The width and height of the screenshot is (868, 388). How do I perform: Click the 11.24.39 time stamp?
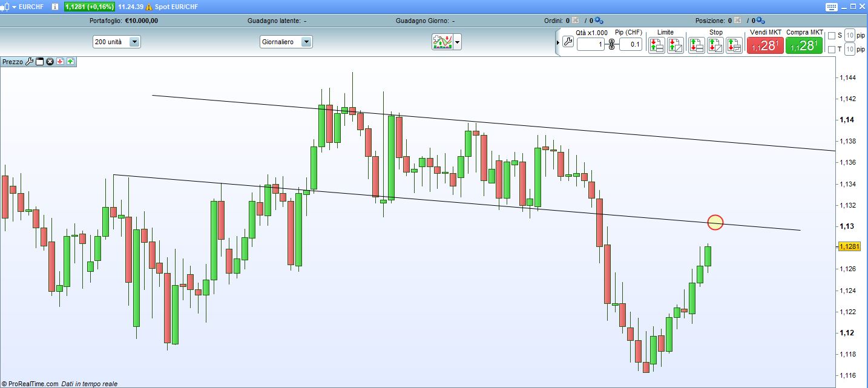[130, 7]
